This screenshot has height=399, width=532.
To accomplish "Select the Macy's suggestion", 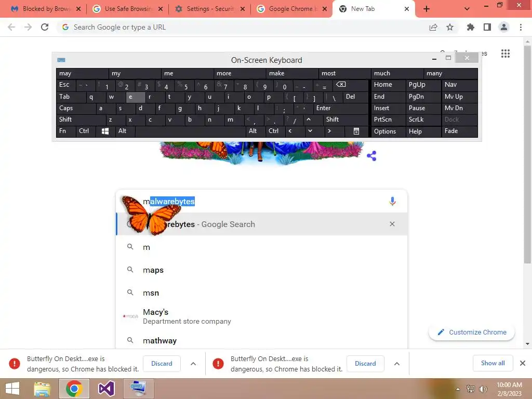I will click(x=261, y=316).
